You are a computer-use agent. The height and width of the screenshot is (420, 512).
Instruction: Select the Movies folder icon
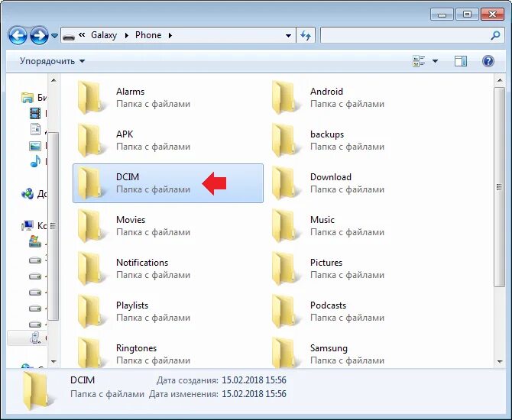tap(92, 226)
